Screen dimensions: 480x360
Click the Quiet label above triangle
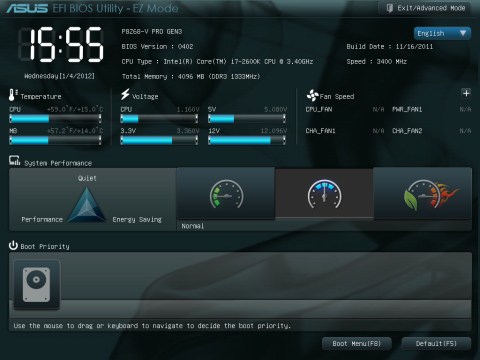pyautogui.click(x=87, y=178)
